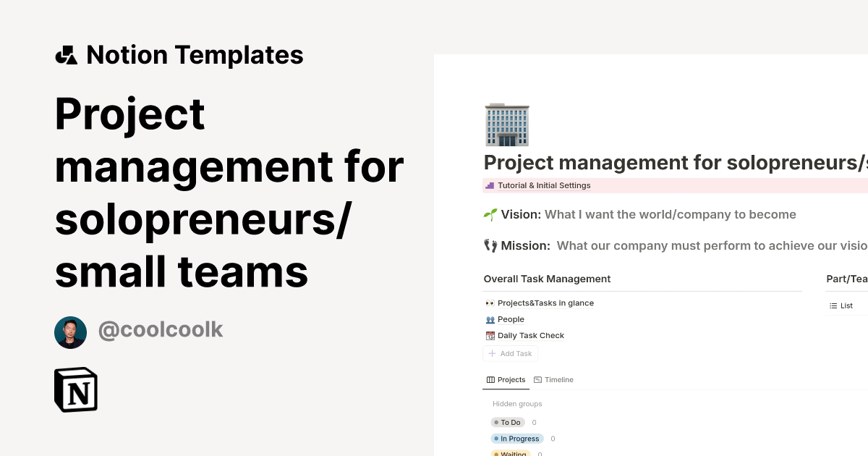Open the Daily Task Check page
Viewport: 868px width, 456px height.
click(530, 335)
